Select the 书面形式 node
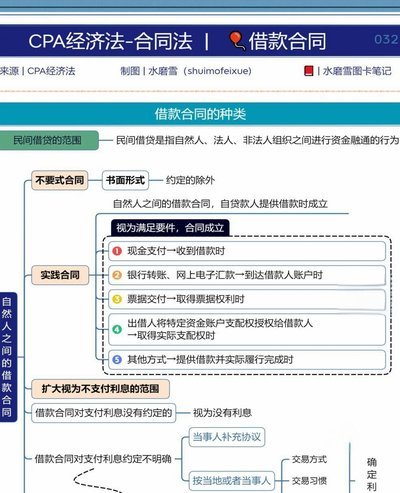This screenshot has height=493, width=400. (x=125, y=180)
